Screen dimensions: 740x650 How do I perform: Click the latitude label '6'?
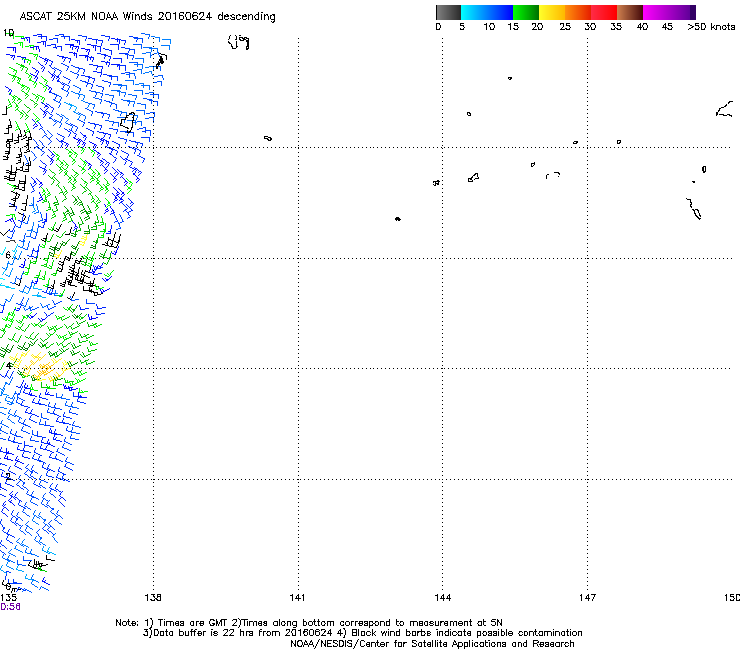[x=8, y=255]
